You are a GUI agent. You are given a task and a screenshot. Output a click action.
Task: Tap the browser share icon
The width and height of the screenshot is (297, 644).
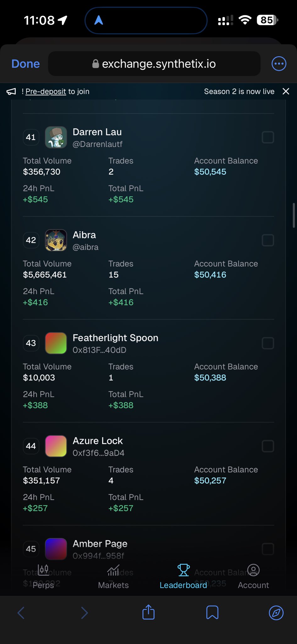point(148,612)
